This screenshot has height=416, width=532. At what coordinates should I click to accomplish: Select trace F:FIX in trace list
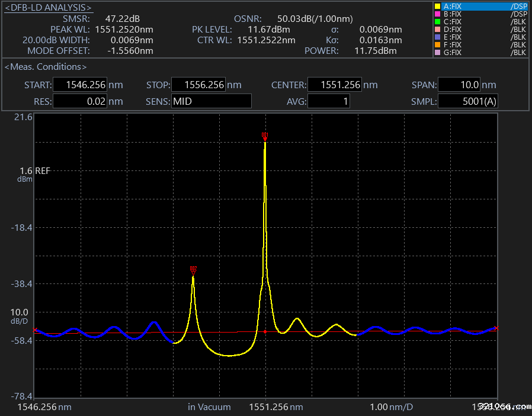click(481, 45)
